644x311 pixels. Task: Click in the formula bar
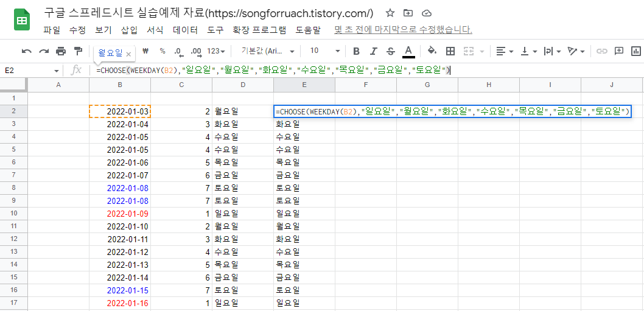(x=366, y=70)
